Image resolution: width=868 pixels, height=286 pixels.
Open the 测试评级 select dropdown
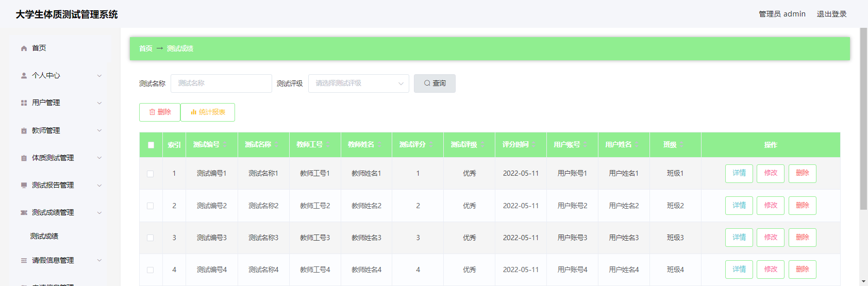tap(359, 83)
